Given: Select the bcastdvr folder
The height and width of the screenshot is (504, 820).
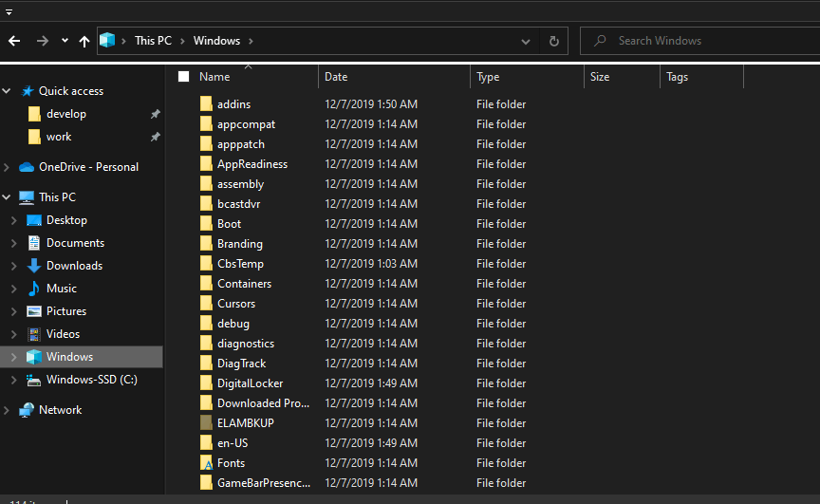Looking at the screenshot, I should [x=238, y=204].
